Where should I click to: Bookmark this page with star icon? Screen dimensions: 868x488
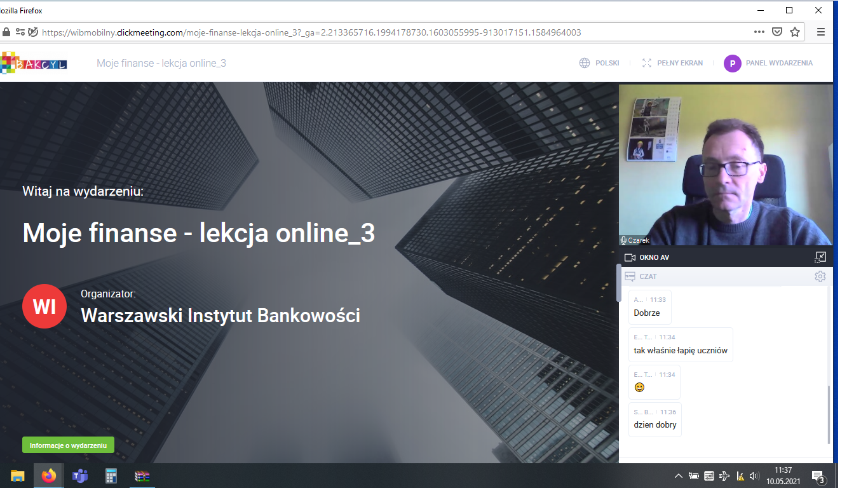tap(795, 32)
